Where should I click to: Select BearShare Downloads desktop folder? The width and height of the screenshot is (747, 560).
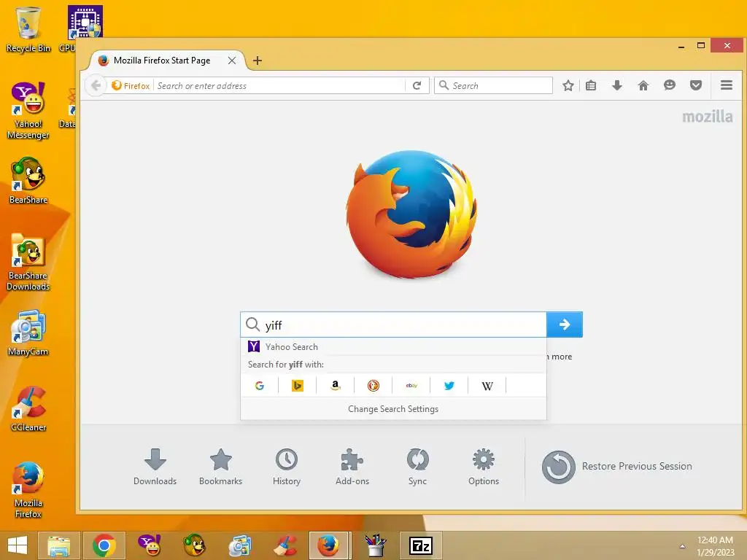coord(28,262)
